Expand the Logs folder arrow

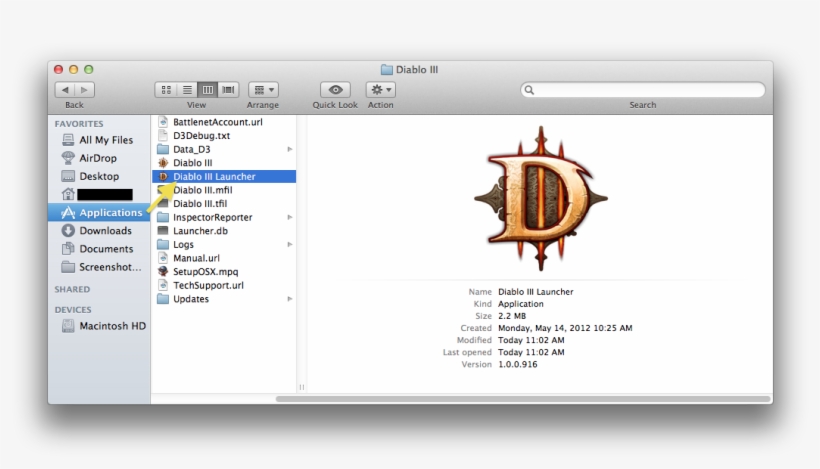[290, 244]
